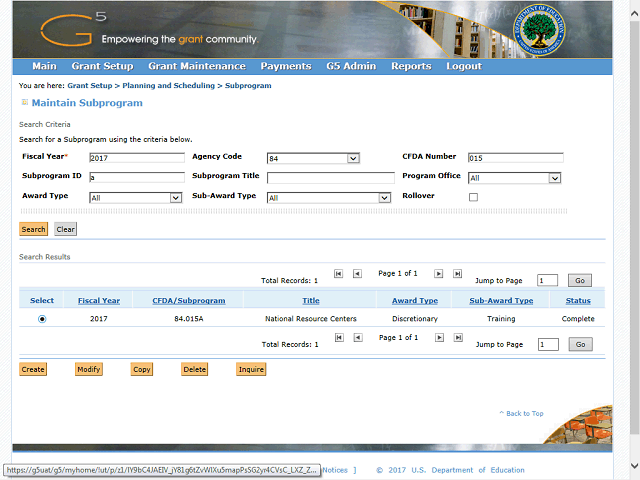Jump to last page in bottom pager
This screenshot has width=640, height=480.
(x=458, y=338)
